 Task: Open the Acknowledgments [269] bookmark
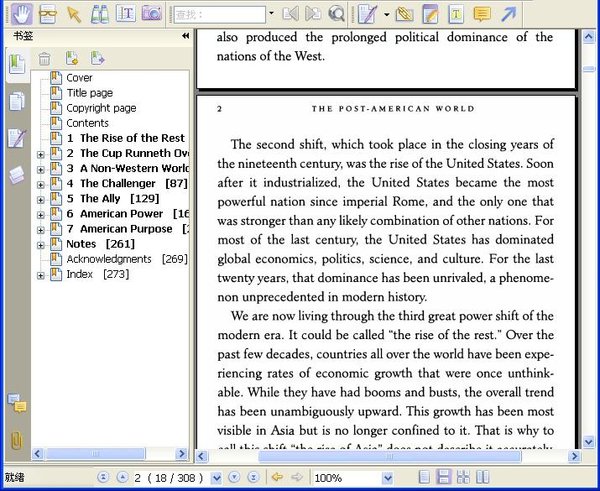127,259
